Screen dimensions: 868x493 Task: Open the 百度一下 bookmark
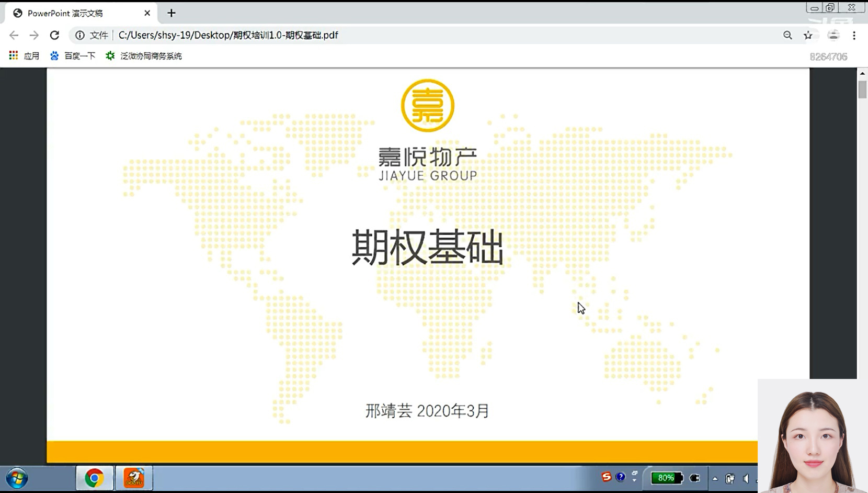pos(73,55)
